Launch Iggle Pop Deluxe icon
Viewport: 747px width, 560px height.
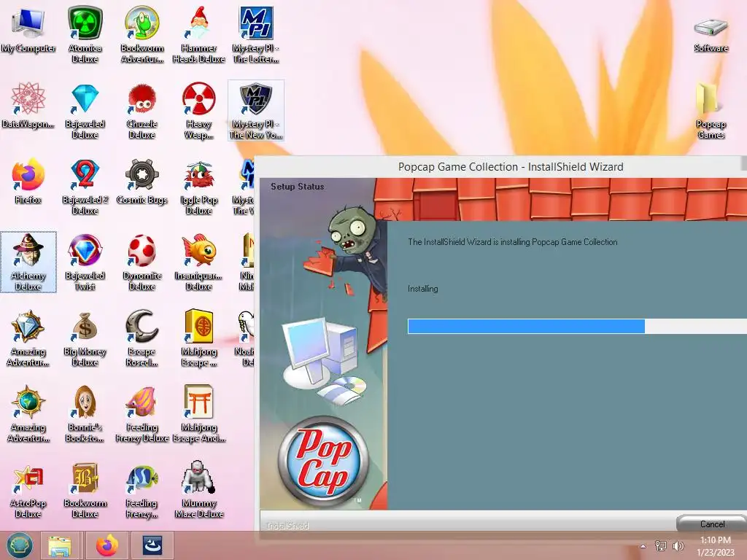coord(198,187)
